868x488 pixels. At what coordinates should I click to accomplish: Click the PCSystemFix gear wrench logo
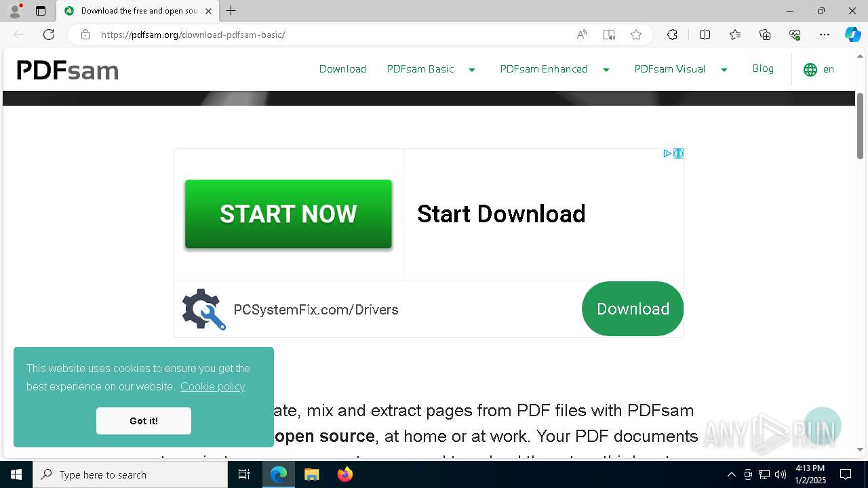(203, 310)
